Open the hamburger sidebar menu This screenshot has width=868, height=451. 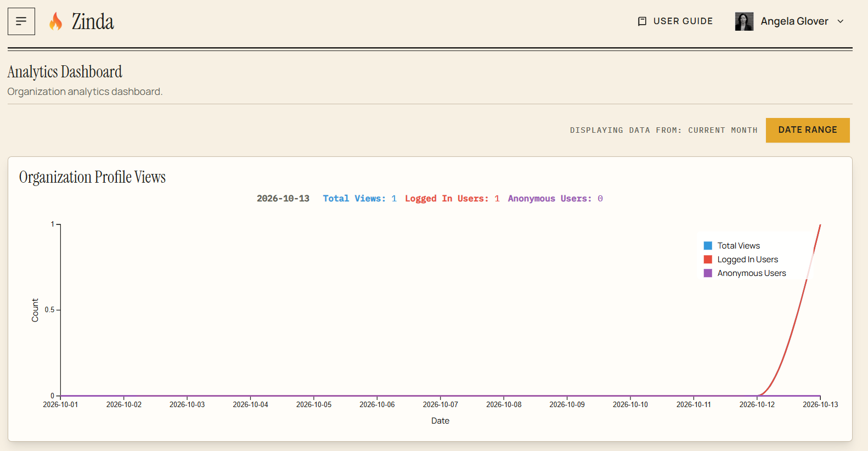point(21,21)
